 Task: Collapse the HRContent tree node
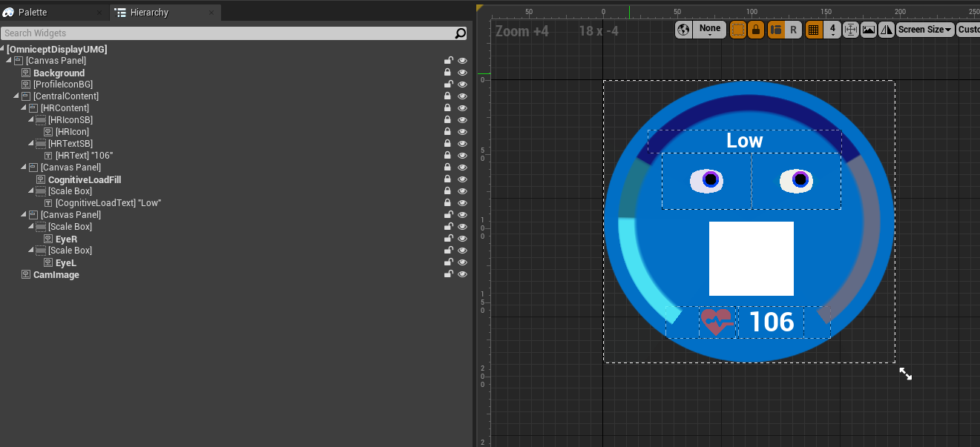(x=24, y=108)
